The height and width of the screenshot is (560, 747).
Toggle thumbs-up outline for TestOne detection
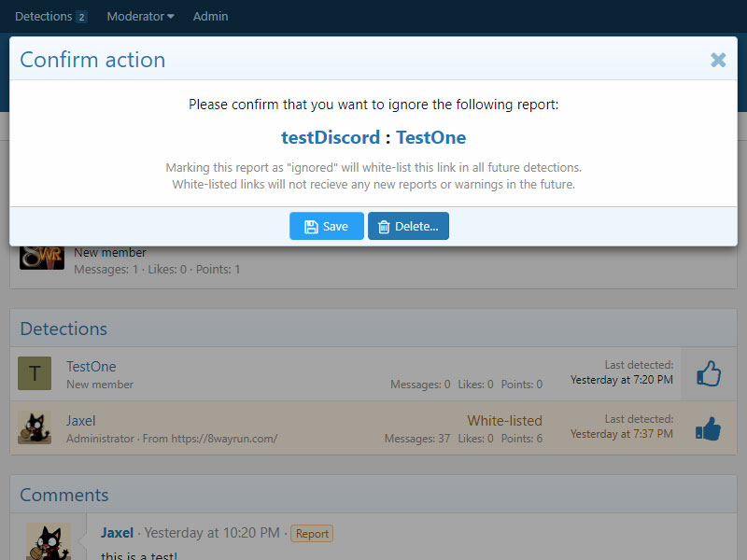(709, 374)
